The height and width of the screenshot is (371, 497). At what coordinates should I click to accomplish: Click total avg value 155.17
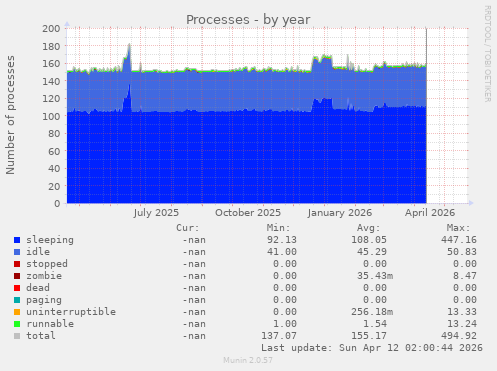coord(369,336)
